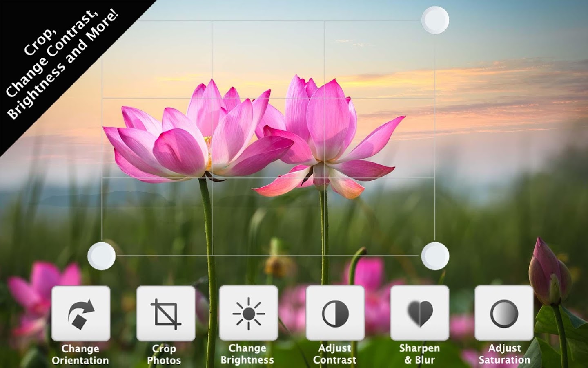Click the "Crop Photos" label
The width and height of the screenshot is (588, 368).
(x=164, y=355)
